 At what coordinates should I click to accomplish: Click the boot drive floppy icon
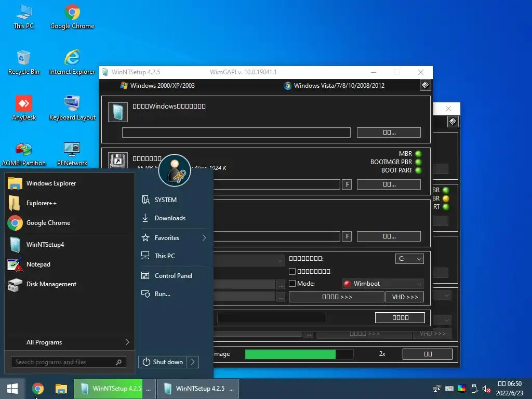pos(118,160)
